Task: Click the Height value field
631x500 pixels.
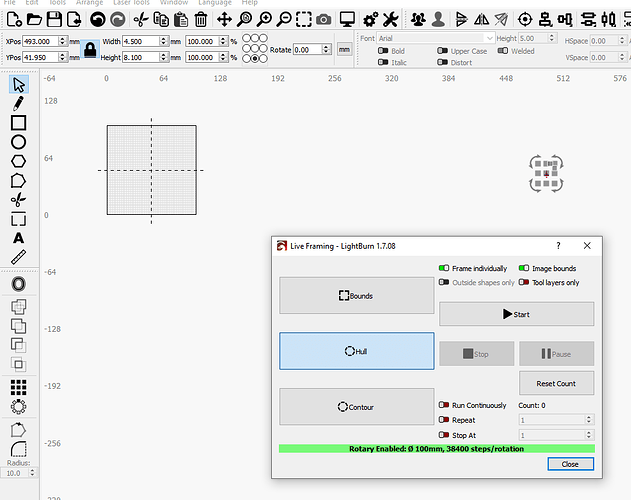Action: click(140, 57)
